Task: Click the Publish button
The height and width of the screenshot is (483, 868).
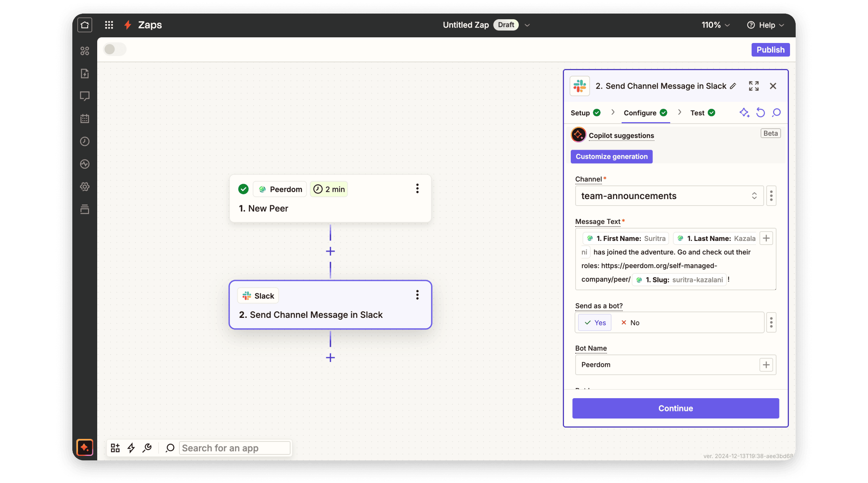Action: 770,50
